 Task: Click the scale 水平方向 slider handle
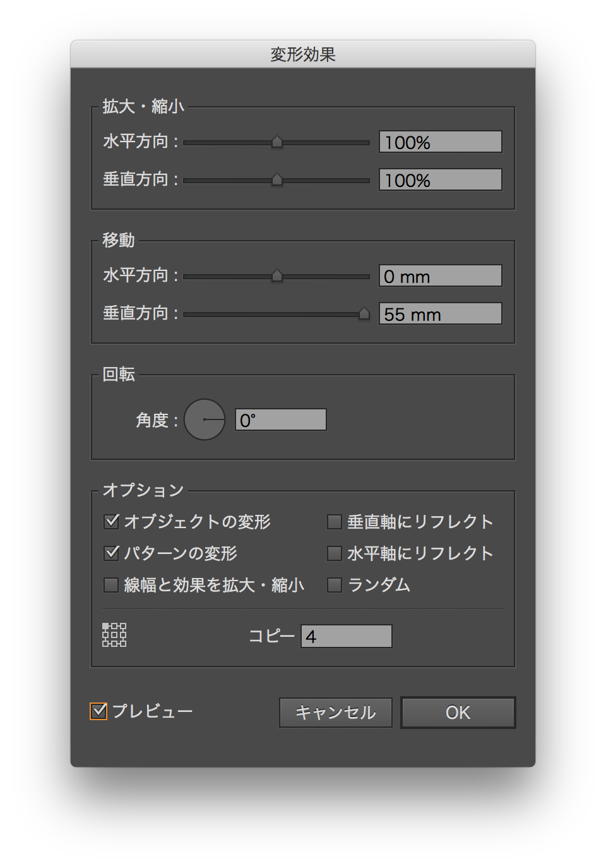(x=277, y=142)
